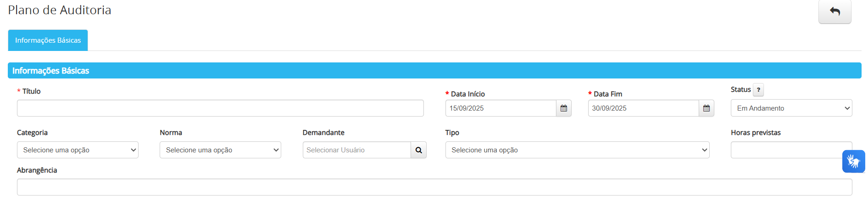Screen dimensions: 868x207
Task: Click the Abrangência text field
Action: (x=434, y=187)
